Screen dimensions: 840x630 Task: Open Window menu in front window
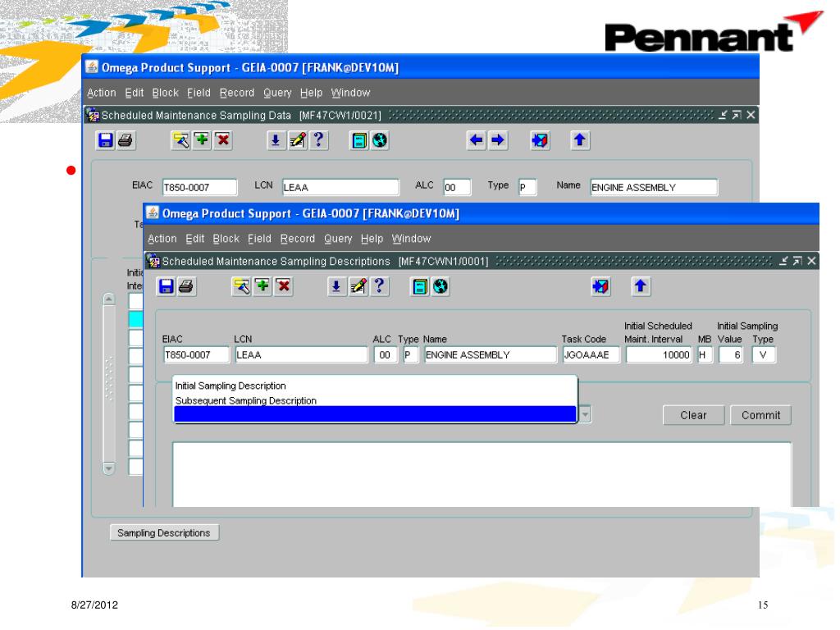(411, 239)
